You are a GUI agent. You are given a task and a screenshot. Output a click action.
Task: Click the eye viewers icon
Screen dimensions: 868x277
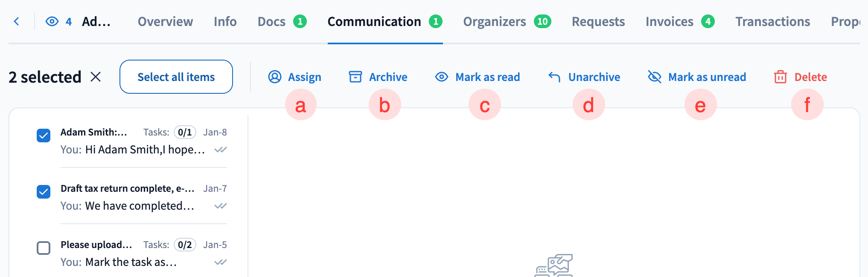52,21
